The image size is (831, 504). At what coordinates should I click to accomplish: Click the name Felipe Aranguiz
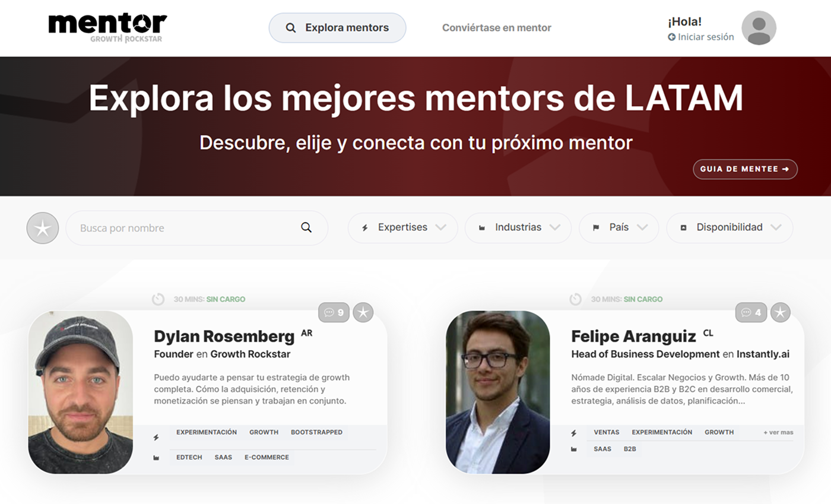click(x=633, y=337)
